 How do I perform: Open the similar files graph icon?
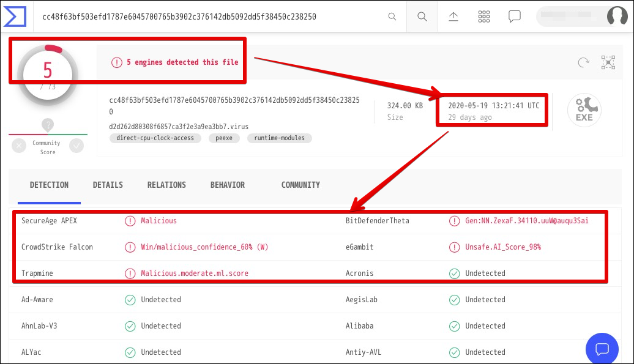[608, 62]
